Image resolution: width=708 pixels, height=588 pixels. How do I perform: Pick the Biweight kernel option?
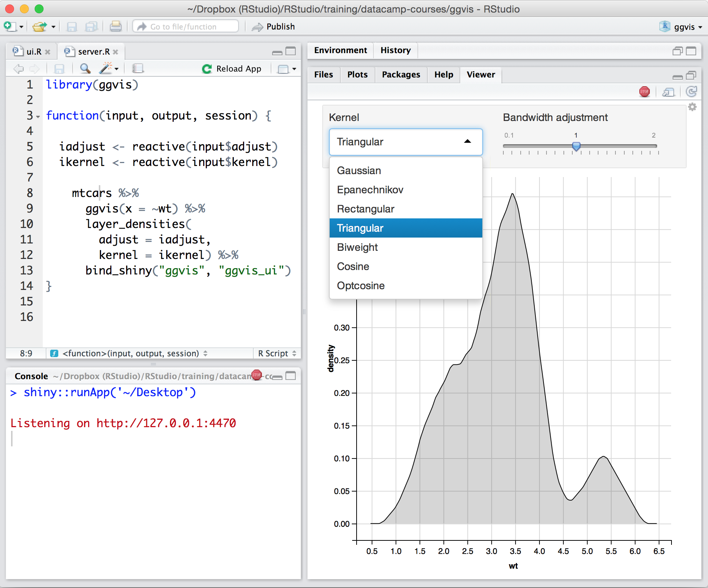coord(357,247)
